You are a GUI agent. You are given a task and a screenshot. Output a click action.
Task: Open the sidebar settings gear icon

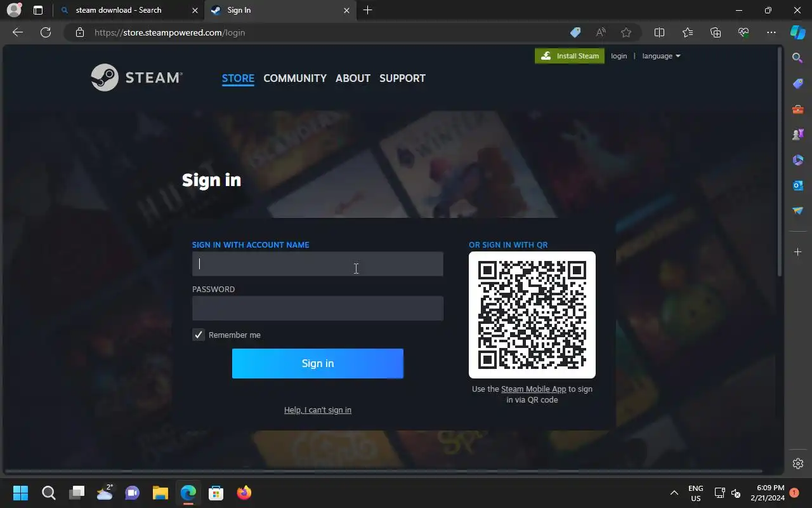pyautogui.click(x=798, y=464)
